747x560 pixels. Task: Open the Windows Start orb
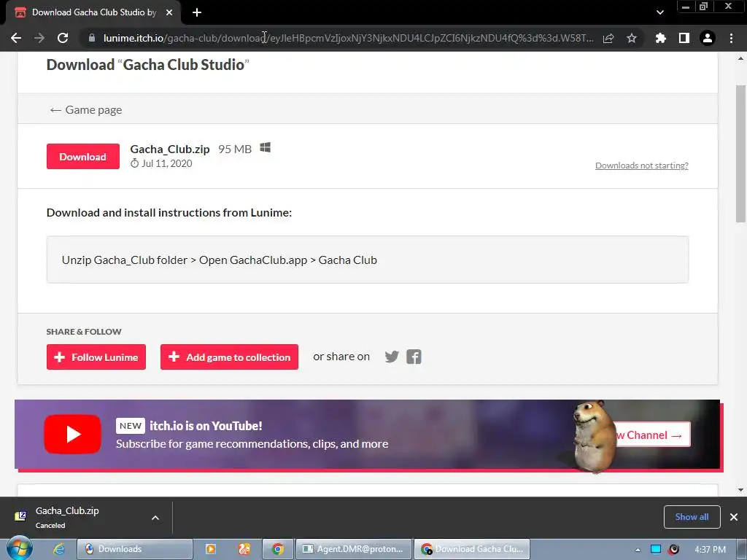pyautogui.click(x=20, y=548)
